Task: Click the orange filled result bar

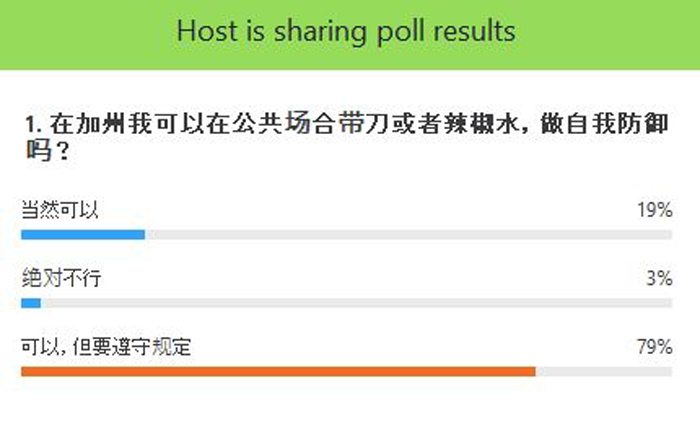Action: pyautogui.click(x=278, y=372)
